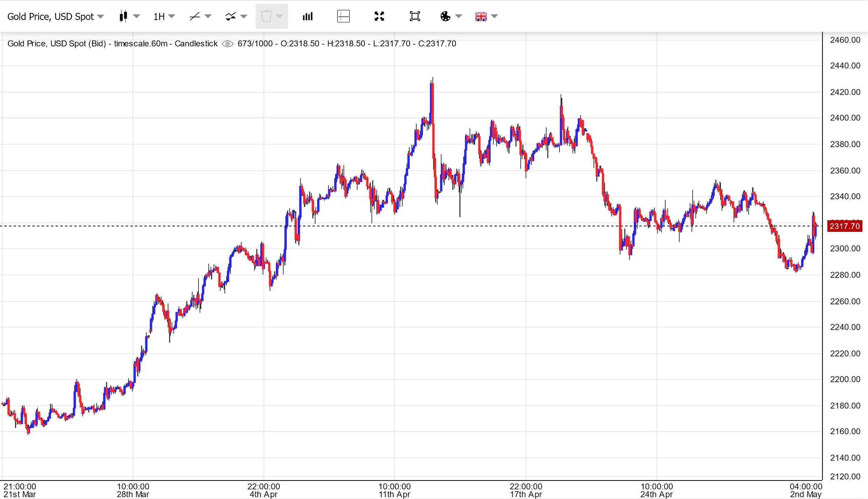Open arrow beside trend line tool
Viewport: 868px width, 499px height.
click(208, 16)
